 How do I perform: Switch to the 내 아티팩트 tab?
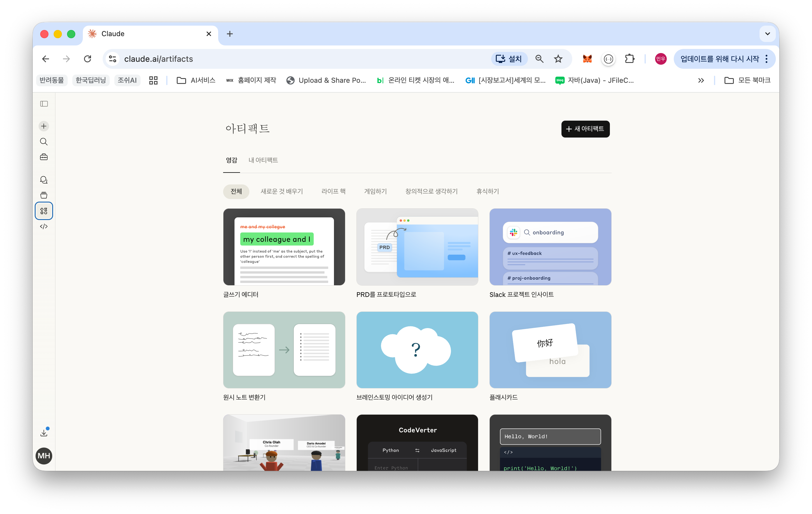click(263, 160)
